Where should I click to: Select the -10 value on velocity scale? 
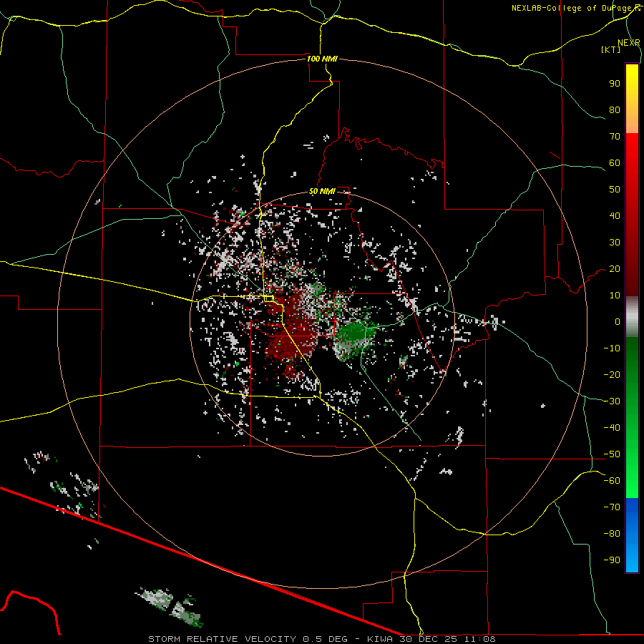click(x=612, y=348)
